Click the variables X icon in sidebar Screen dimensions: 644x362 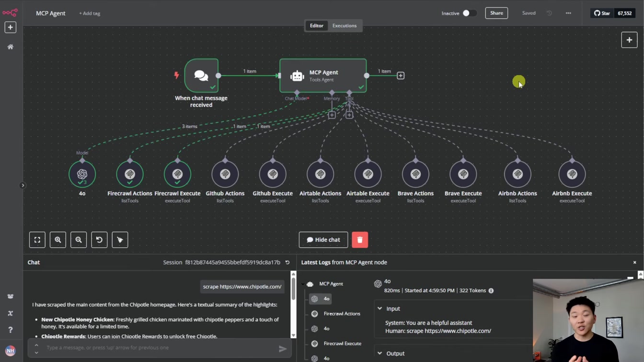(10, 313)
